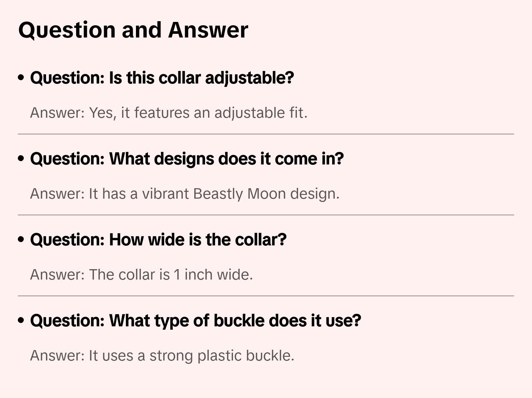The image size is (532, 398).
Task: Click the strong plastic buckle answer
Action: point(162,356)
